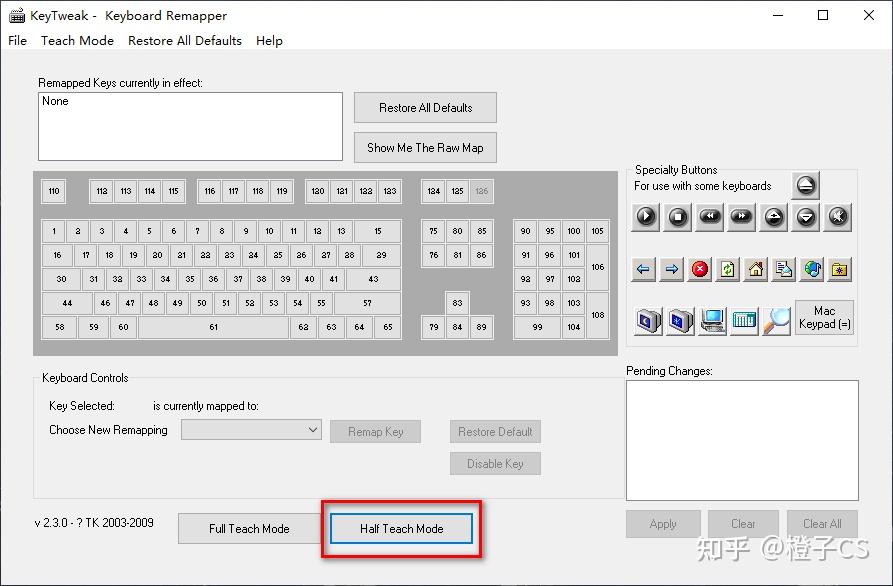Select up-arrow key 83
Image resolution: width=893 pixels, height=586 pixels.
point(457,303)
